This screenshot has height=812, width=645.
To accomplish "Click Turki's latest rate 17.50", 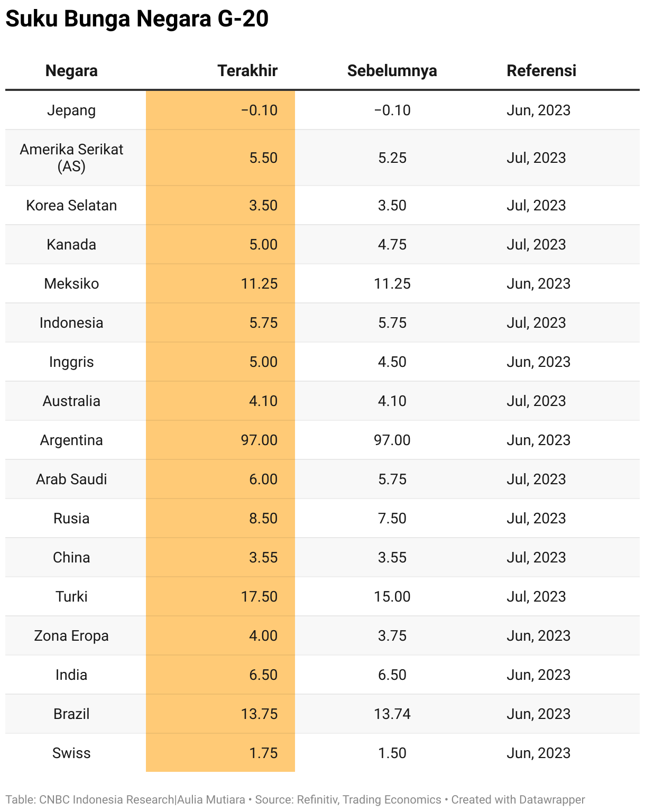I will coord(259,597).
